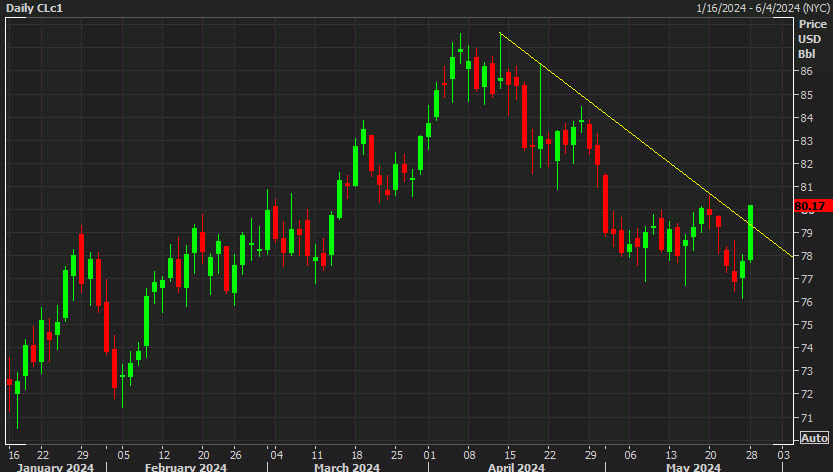Image resolution: width=833 pixels, height=472 pixels.
Task: Click the 82 price axis label
Action: click(x=806, y=164)
